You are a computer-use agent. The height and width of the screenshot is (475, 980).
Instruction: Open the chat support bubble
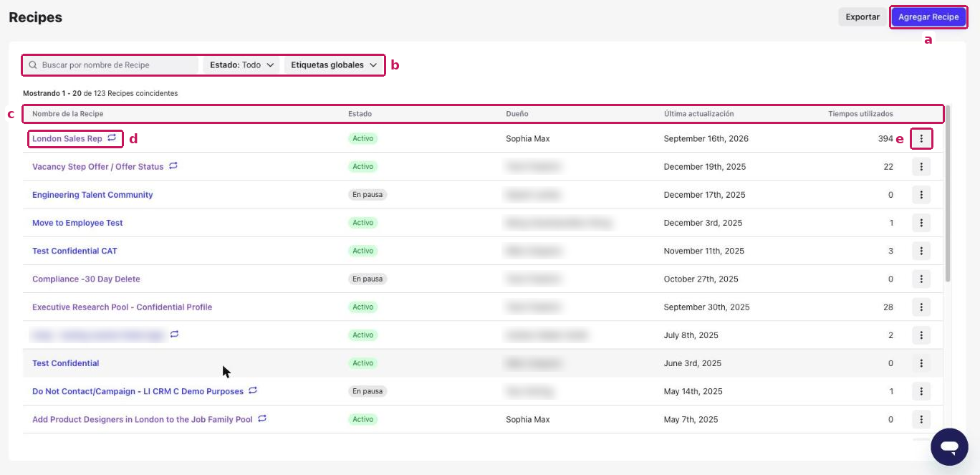click(949, 447)
